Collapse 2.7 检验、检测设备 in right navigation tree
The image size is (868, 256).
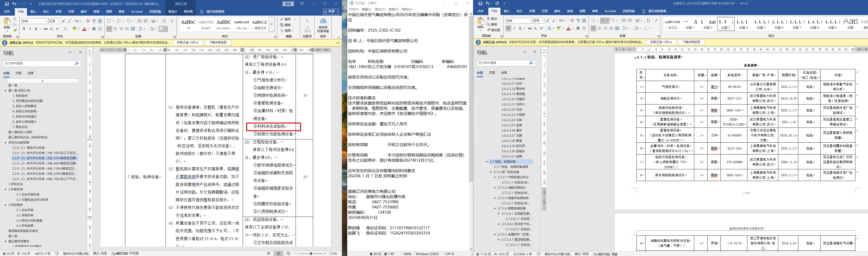click(x=487, y=162)
